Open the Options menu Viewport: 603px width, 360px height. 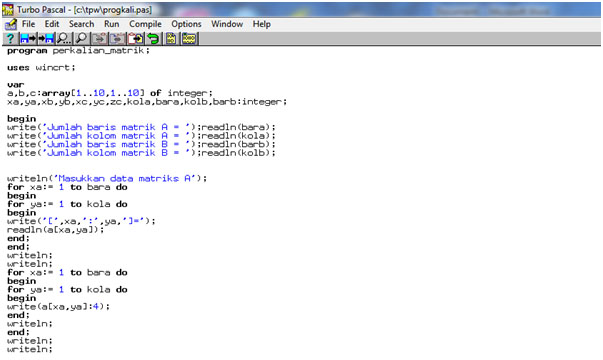pos(186,24)
